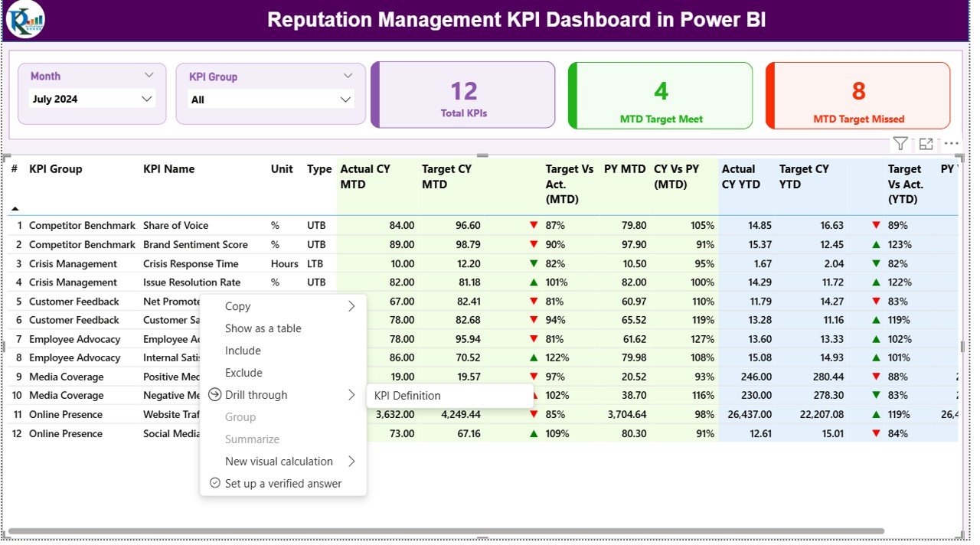Click the verified answer checkmark icon
Screen dimensions: 980x545
[215, 484]
